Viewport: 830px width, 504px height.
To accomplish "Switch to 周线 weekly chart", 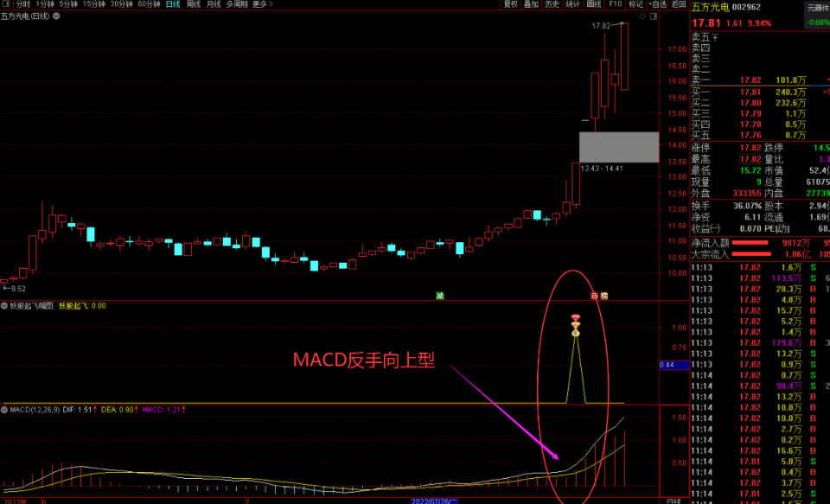I will click(x=193, y=4).
